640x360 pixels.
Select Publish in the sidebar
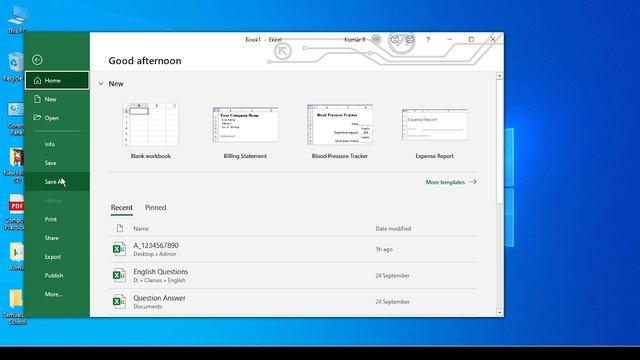point(57,276)
